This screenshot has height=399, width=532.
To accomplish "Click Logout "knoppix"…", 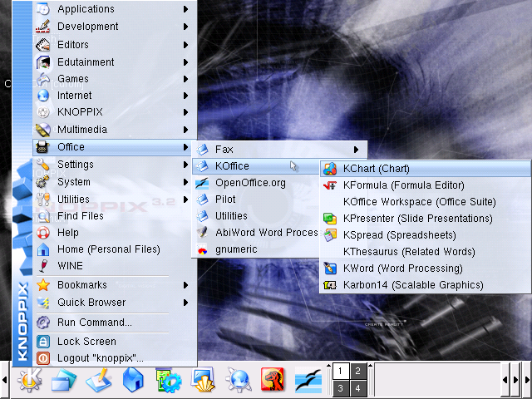I will click(x=100, y=358).
